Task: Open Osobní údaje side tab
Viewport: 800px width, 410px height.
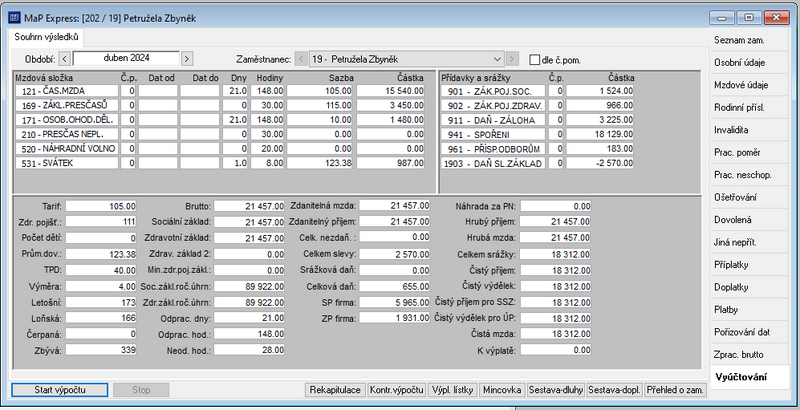Action: tap(749, 63)
